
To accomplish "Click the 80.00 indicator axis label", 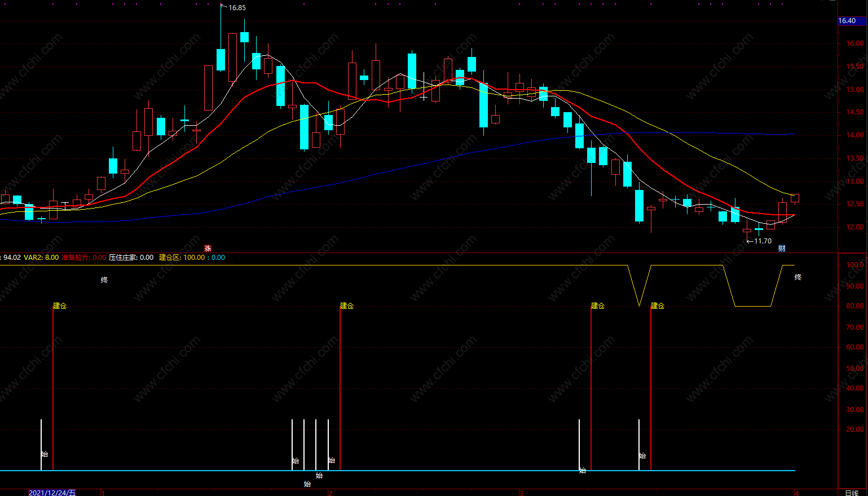I will click(x=855, y=306).
